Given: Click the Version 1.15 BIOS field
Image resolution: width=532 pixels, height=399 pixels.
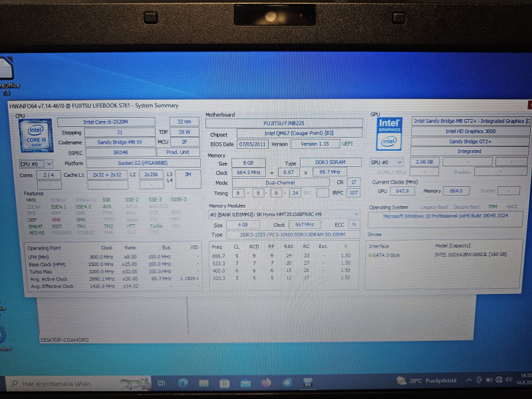Looking at the screenshot, I should click(315, 144).
